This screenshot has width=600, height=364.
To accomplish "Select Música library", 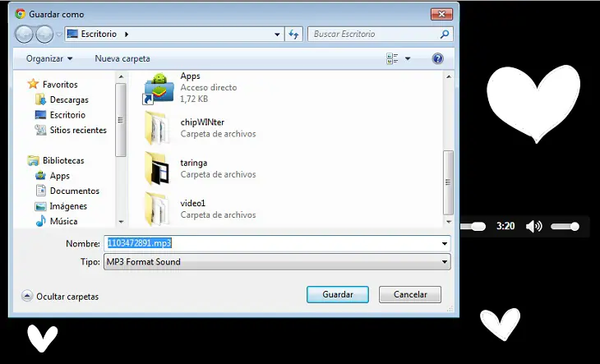I will [x=63, y=221].
